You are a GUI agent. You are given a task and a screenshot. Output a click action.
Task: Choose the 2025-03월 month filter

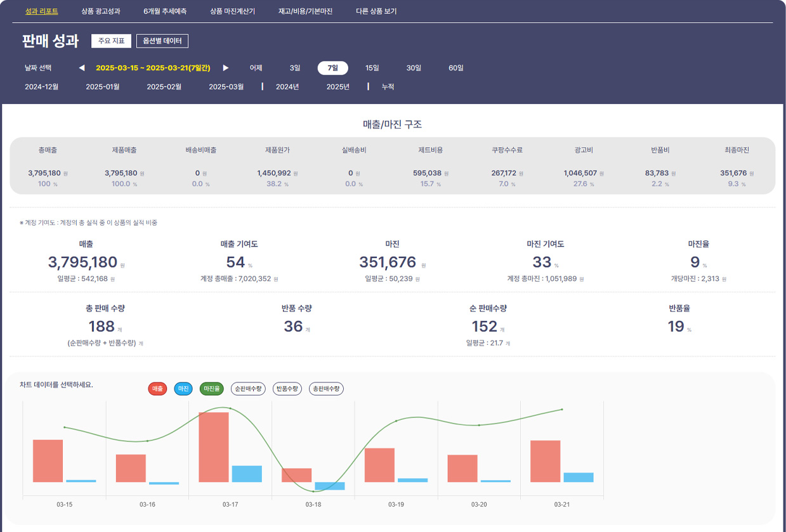click(226, 87)
